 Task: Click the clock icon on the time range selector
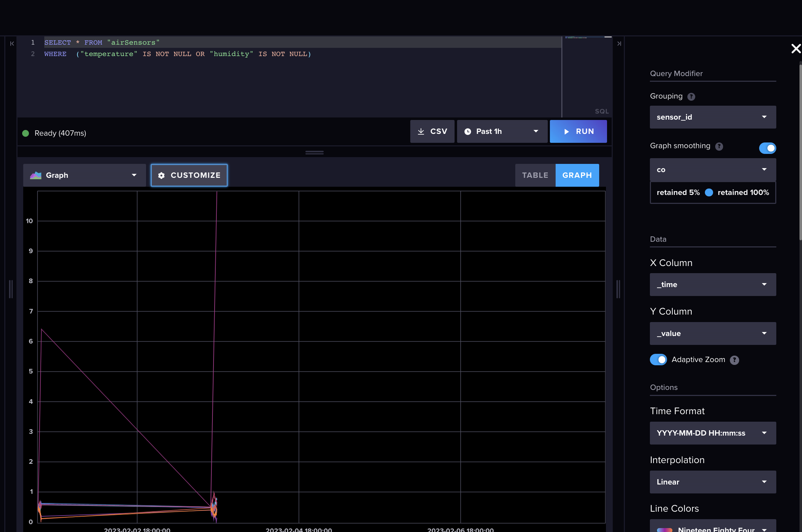(468, 131)
